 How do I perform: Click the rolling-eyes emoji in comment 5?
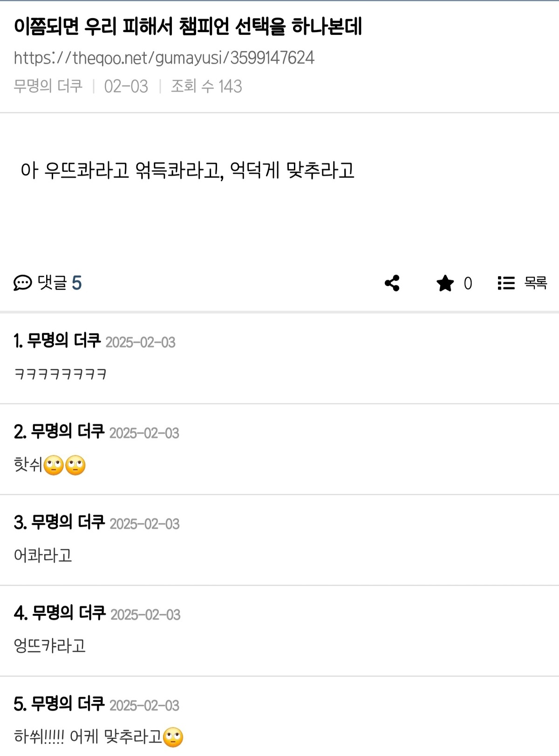(173, 737)
